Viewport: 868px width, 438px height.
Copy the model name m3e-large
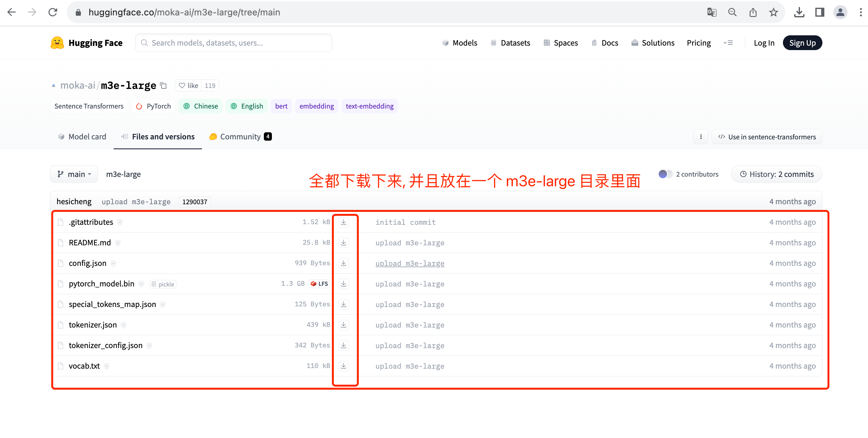(163, 86)
